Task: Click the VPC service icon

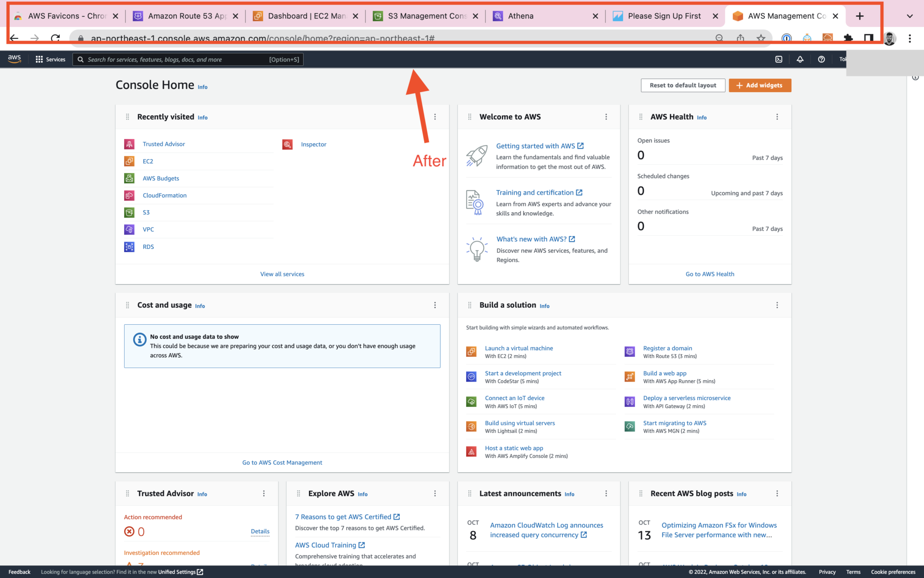Action: pyautogui.click(x=129, y=229)
